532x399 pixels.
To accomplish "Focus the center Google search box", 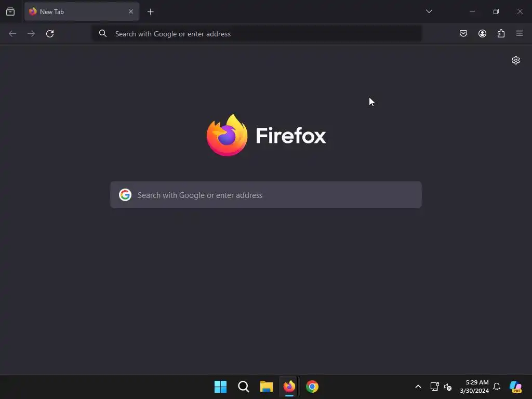I will point(266,195).
